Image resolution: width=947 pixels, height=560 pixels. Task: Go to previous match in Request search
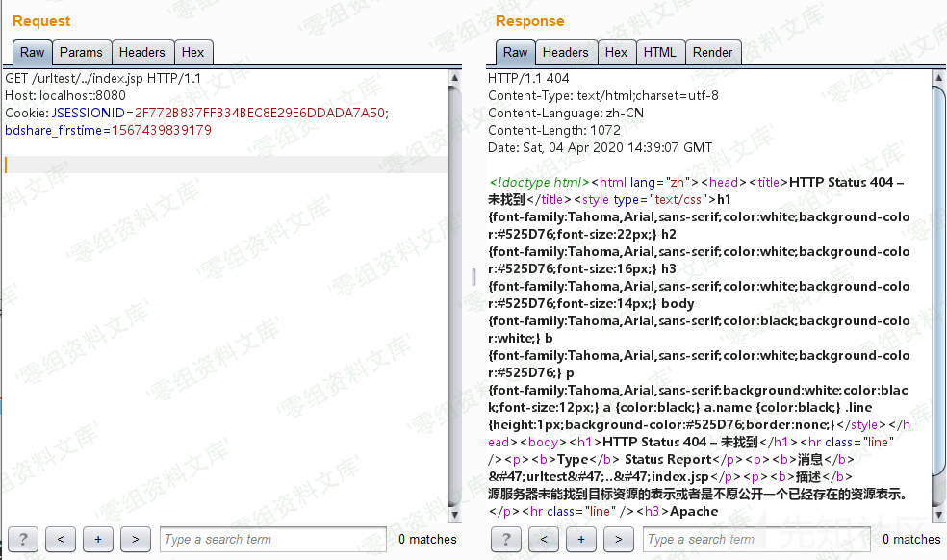61,540
